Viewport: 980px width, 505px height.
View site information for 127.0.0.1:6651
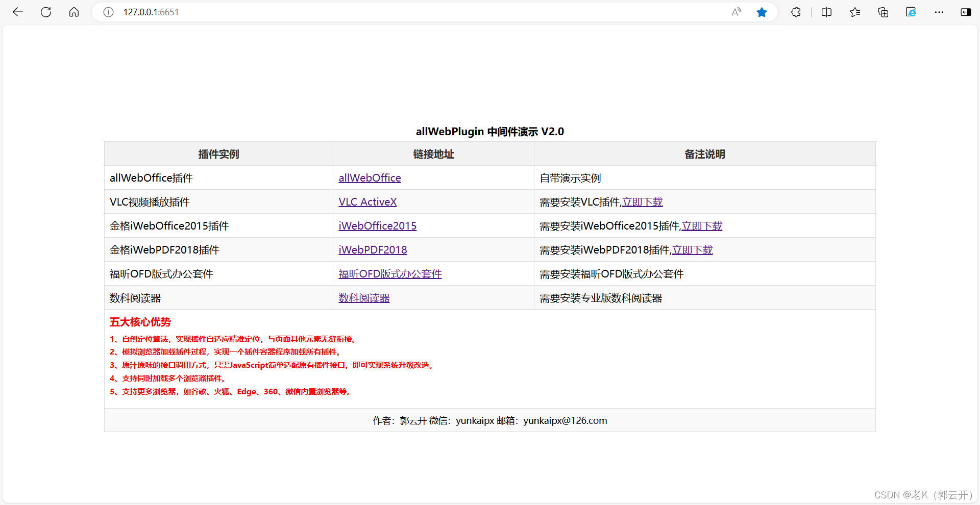pos(108,12)
